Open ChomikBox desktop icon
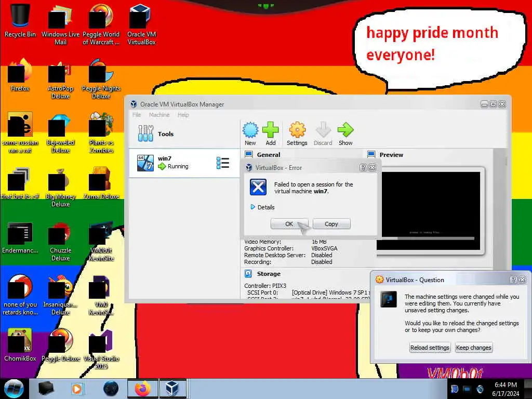 (x=20, y=345)
